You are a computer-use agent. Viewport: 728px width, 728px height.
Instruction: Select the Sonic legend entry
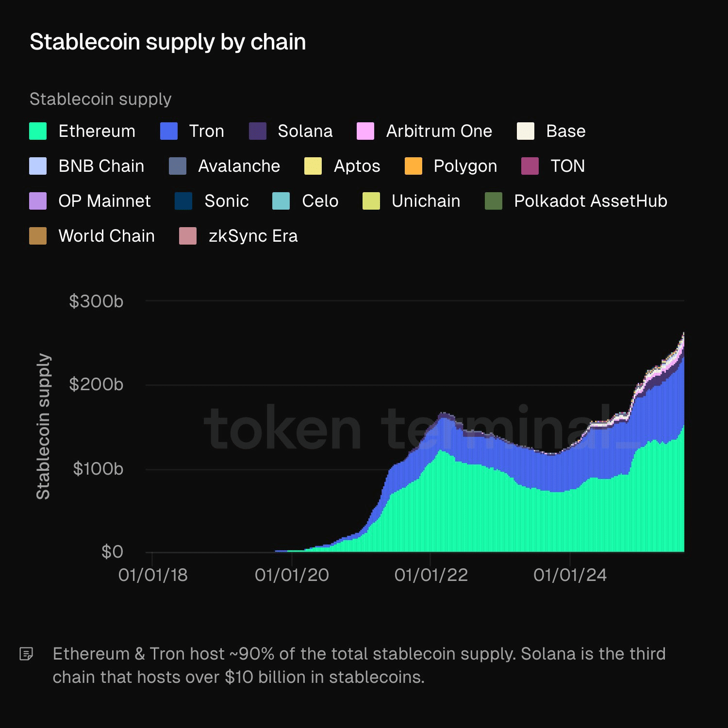[226, 201]
